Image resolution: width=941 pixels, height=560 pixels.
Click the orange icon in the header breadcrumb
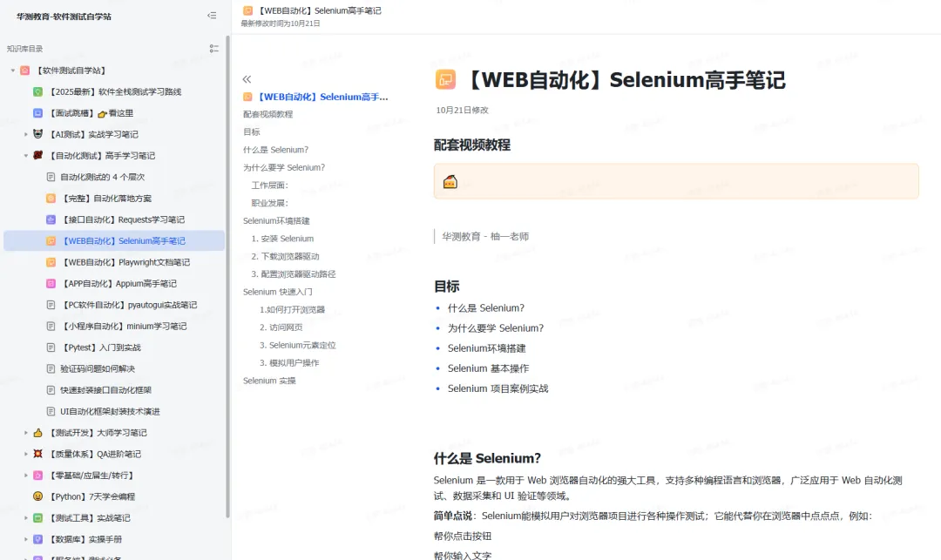coord(247,10)
